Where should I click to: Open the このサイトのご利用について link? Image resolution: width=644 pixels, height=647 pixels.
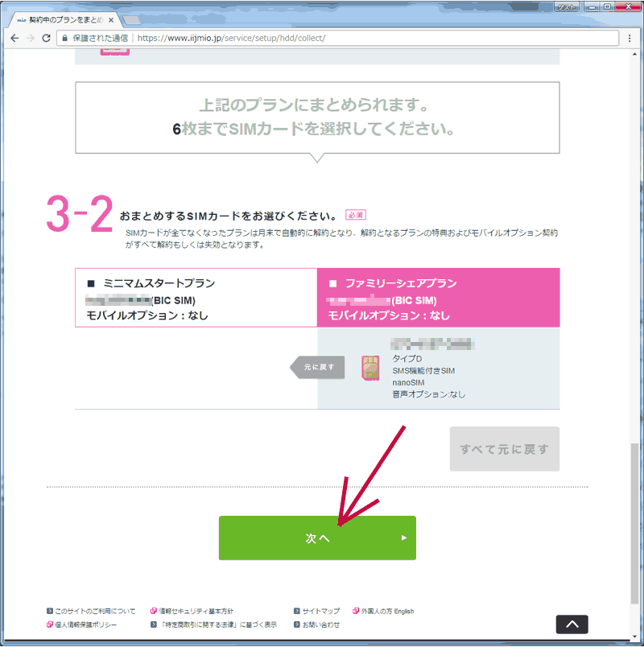[95, 612]
